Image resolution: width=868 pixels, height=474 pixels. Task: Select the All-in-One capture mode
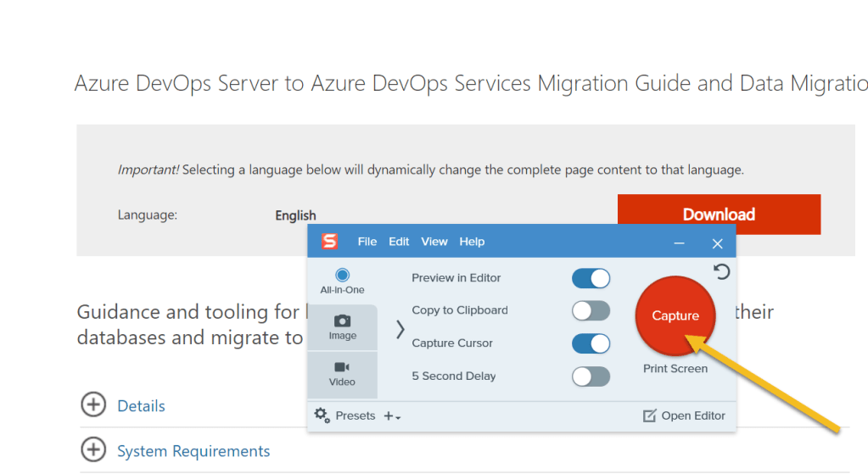coord(342,281)
